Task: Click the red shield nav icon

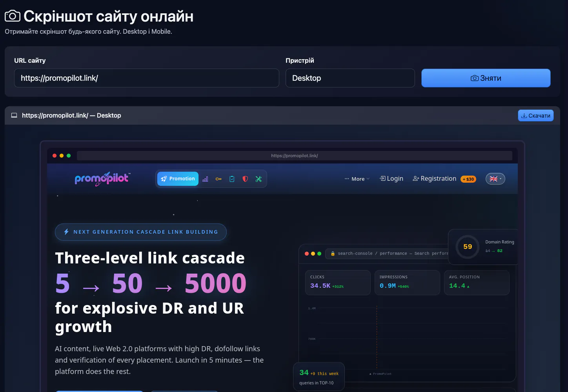Action: click(x=245, y=179)
